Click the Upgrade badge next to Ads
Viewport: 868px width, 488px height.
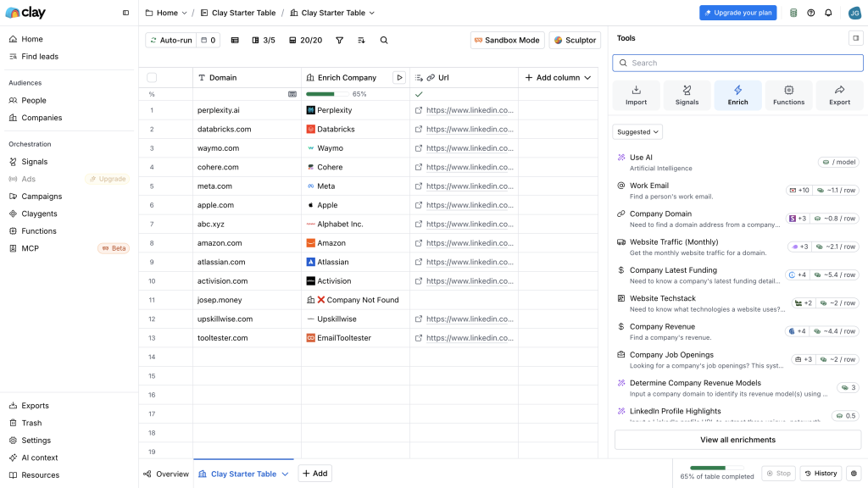coord(108,180)
